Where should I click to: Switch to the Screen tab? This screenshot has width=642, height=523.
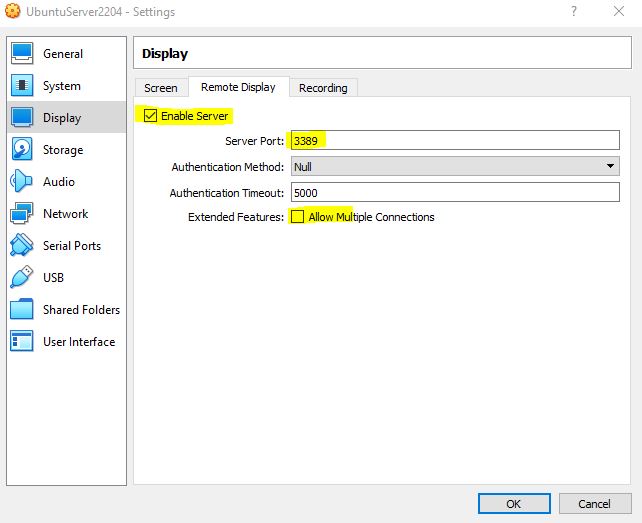point(160,88)
